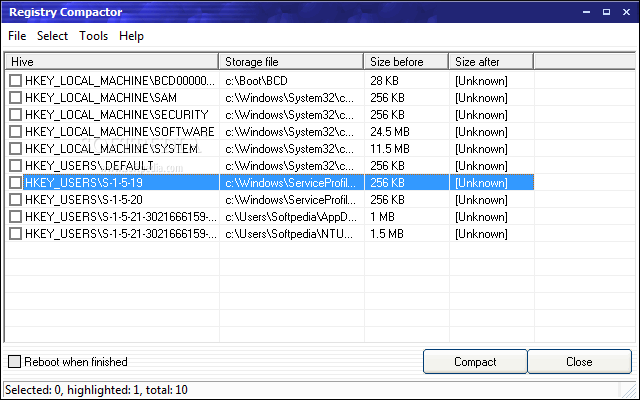This screenshot has width=640, height=400.
Task: Select the HKEY_USERS\S-1-5-20 row text
Action: pyautogui.click(x=84, y=200)
